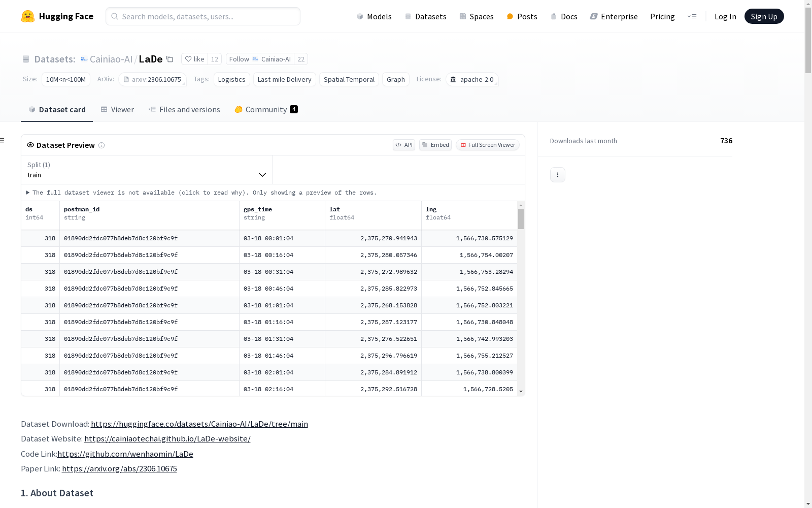Open the Full Screen Viewer
Screen dimensions: 812x508
point(488,145)
